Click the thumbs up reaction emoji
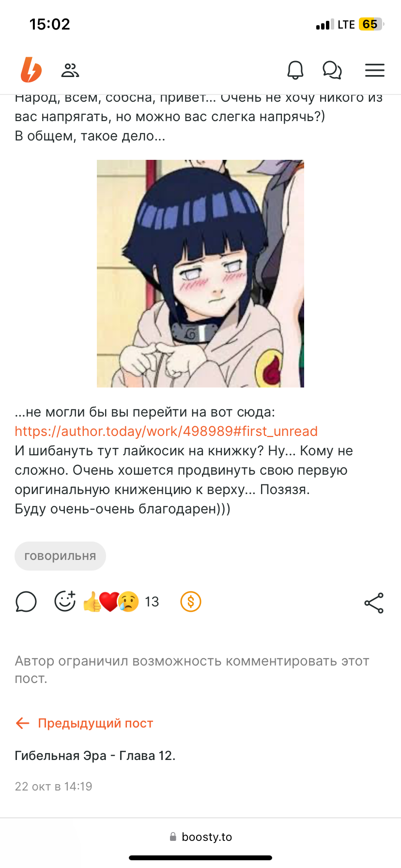Viewport: 401px width, 868px height. [92, 602]
